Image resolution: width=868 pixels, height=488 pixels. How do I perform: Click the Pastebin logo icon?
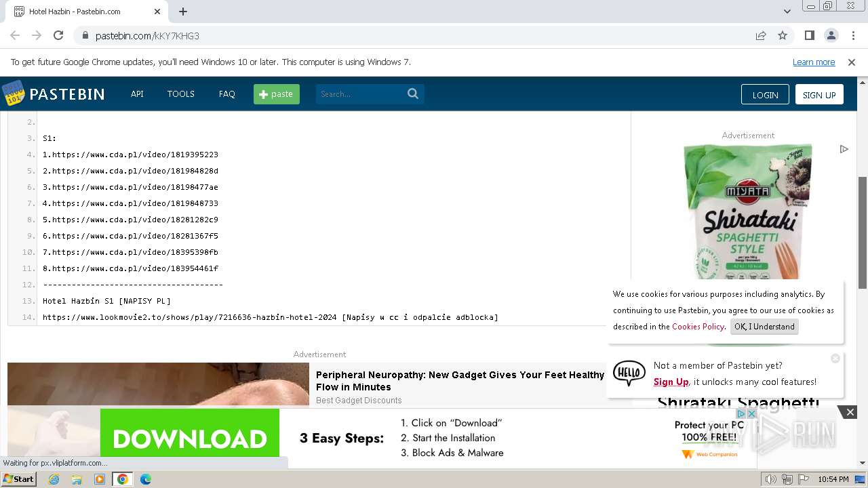coord(14,94)
